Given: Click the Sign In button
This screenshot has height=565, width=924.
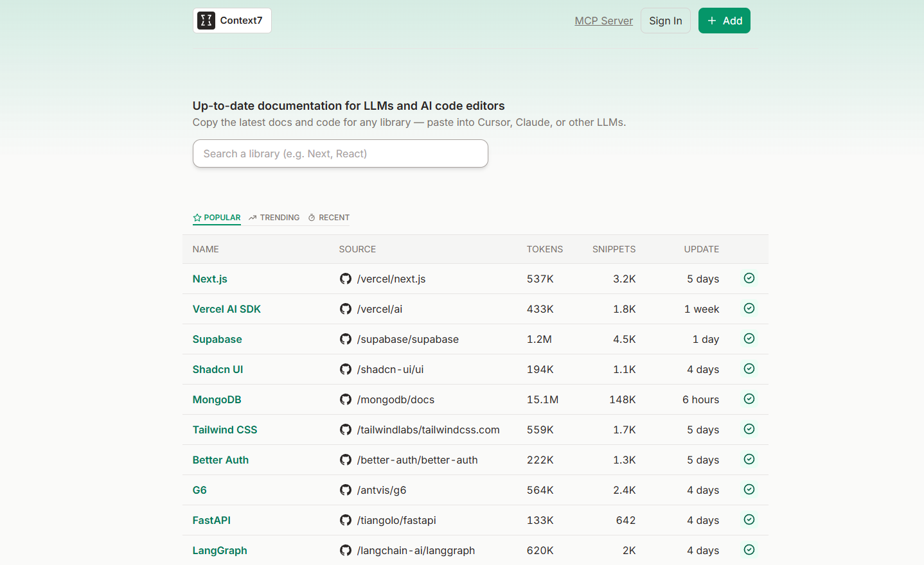Looking at the screenshot, I should (x=666, y=21).
